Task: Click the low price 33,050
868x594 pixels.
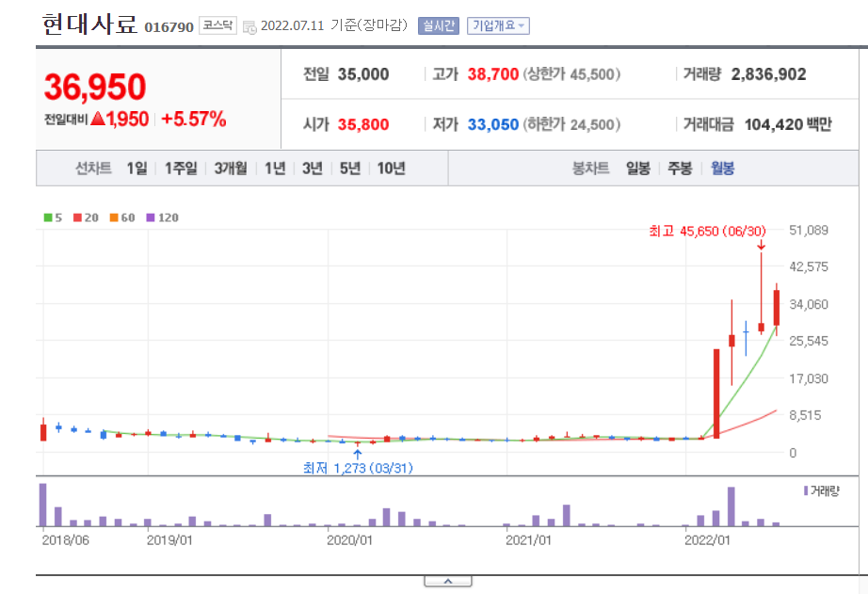Action: coord(493,124)
